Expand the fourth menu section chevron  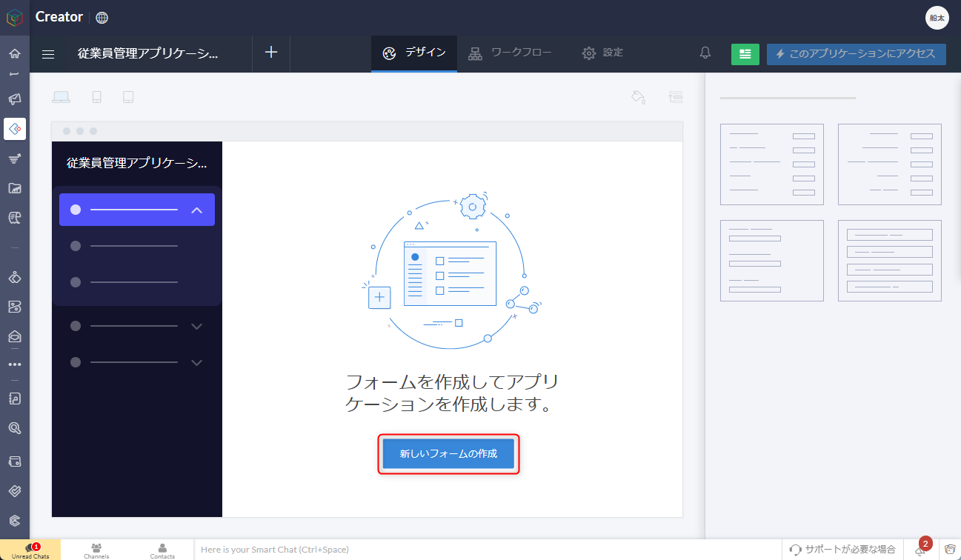[196, 326]
